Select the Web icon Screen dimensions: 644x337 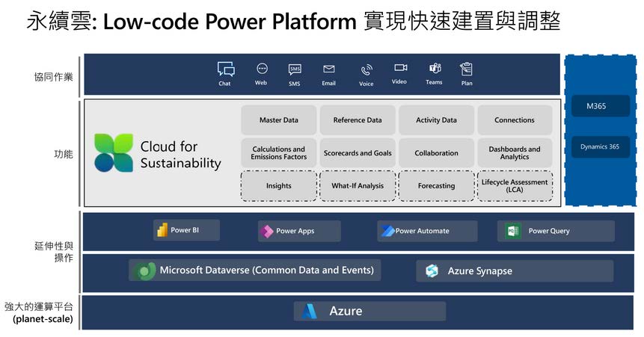point(262,69)
